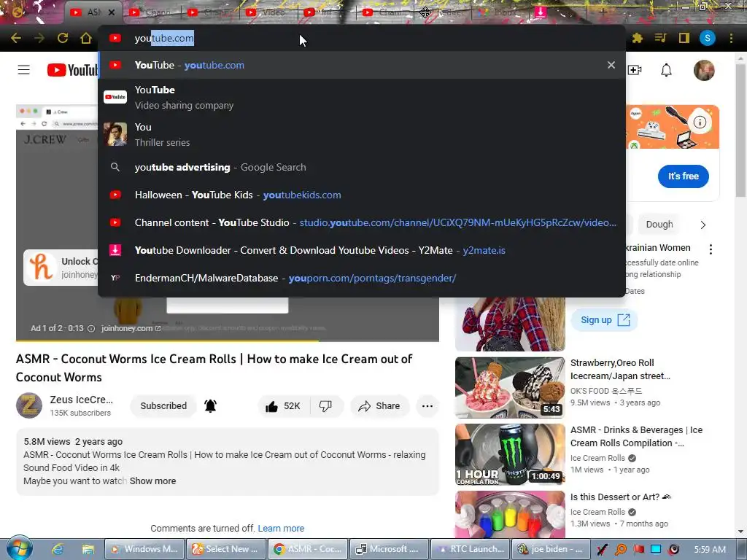747x560 pixels.
Task: Open the extensions puzzle icon
Action: pos(638,38)
